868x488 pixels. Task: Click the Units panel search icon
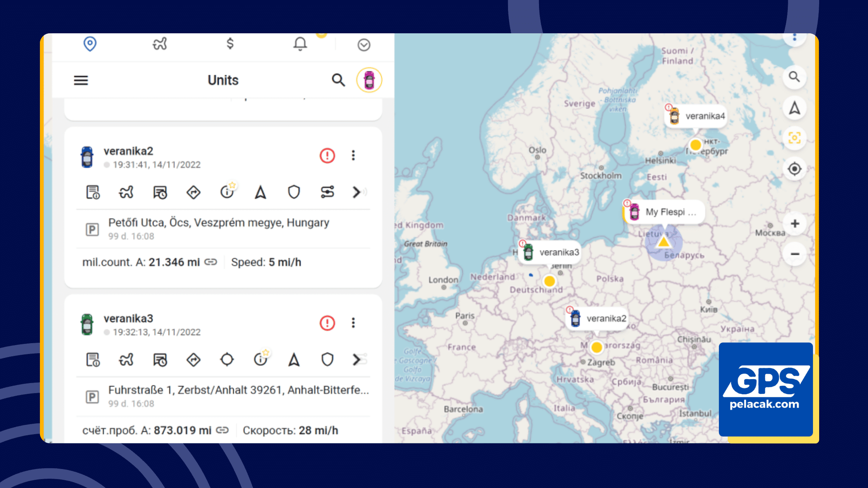(338, 80)
